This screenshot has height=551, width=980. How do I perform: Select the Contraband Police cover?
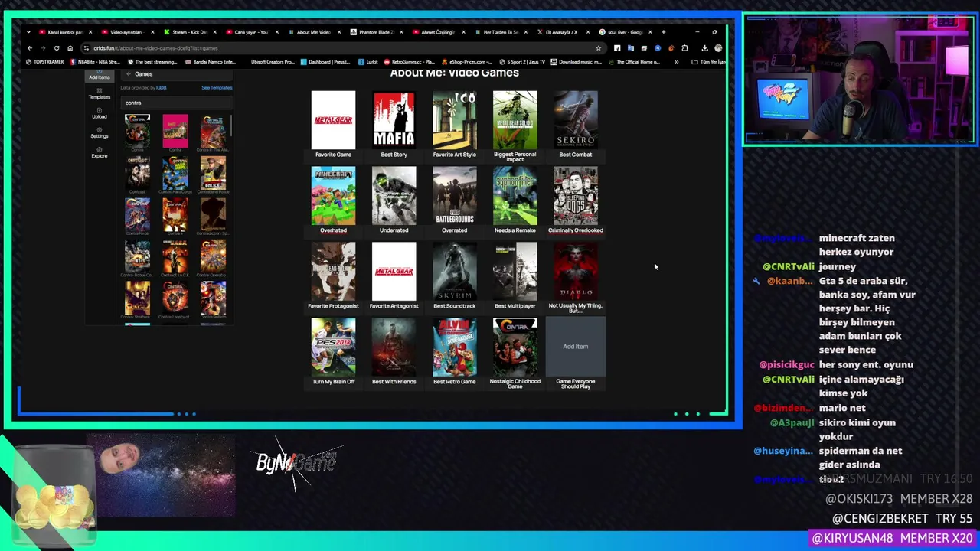[x=213, y=173]
